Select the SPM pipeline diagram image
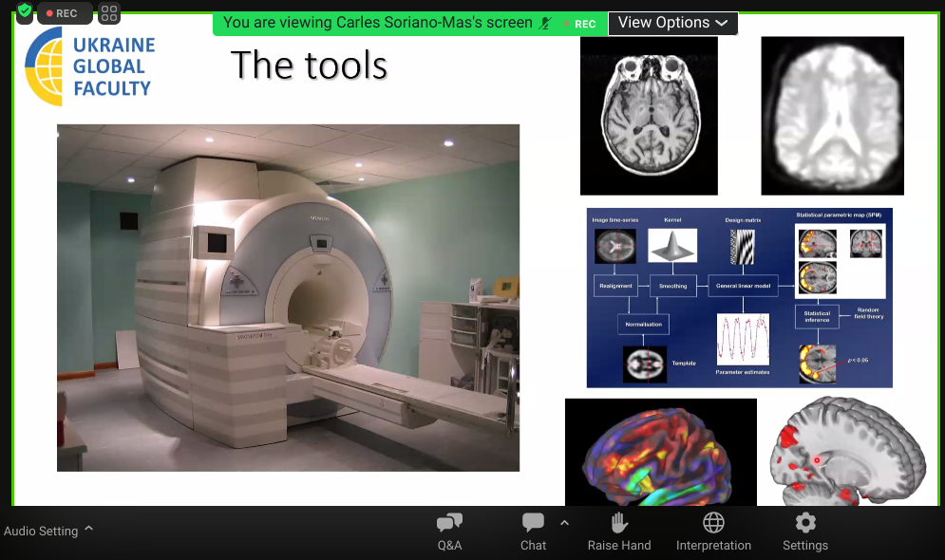This screenshot has height=560, width=945. (x=739, y=297)
